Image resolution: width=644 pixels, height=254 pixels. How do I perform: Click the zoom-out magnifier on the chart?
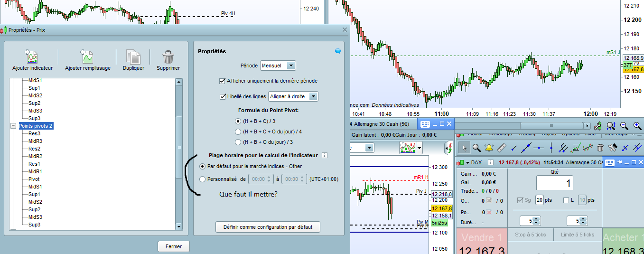624,126
